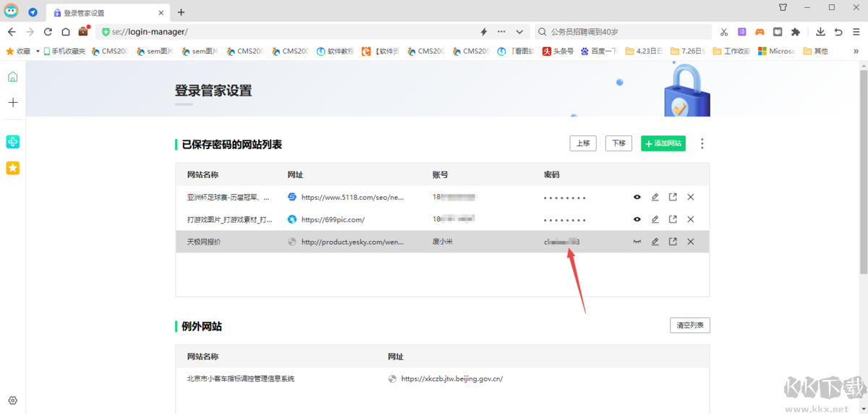Delete the 699pic.com saved entry
This screenshot has width=868, height=414.
coord(691,219)
